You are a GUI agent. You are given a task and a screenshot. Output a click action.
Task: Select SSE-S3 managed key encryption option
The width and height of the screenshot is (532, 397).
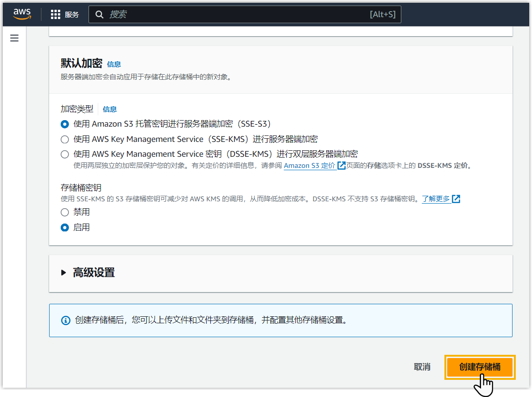pyautogui.click(x=65, y=124)
